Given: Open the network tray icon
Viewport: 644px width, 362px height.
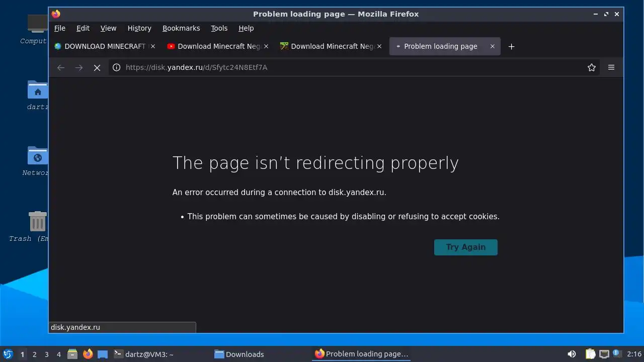Looking at the screenshot, I should 604,354.
